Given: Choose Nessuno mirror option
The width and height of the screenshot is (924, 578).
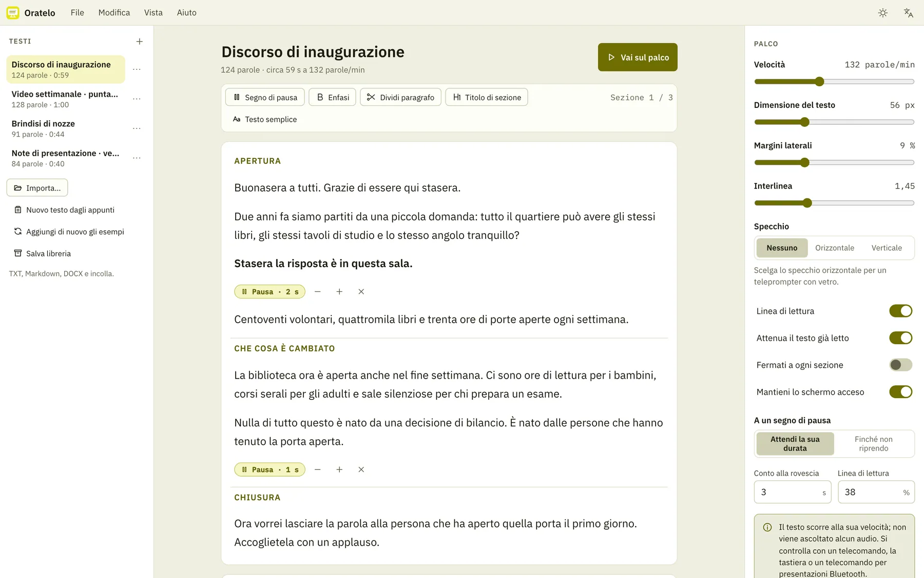Looking at the screenshot, I should [782, 248].
